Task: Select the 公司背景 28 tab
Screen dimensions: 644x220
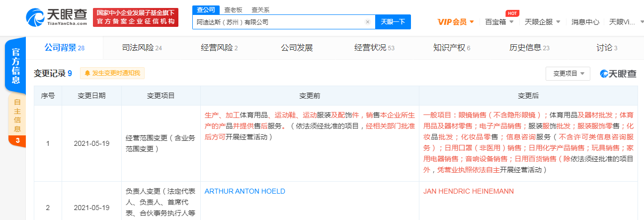Action: click(x=65, y=48)
